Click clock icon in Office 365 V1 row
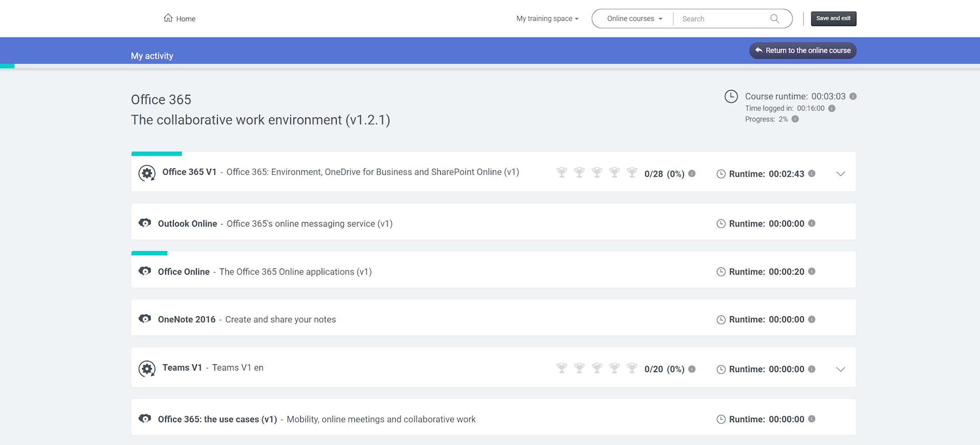This screenshot has height=445, width=980. click(721, 174)
